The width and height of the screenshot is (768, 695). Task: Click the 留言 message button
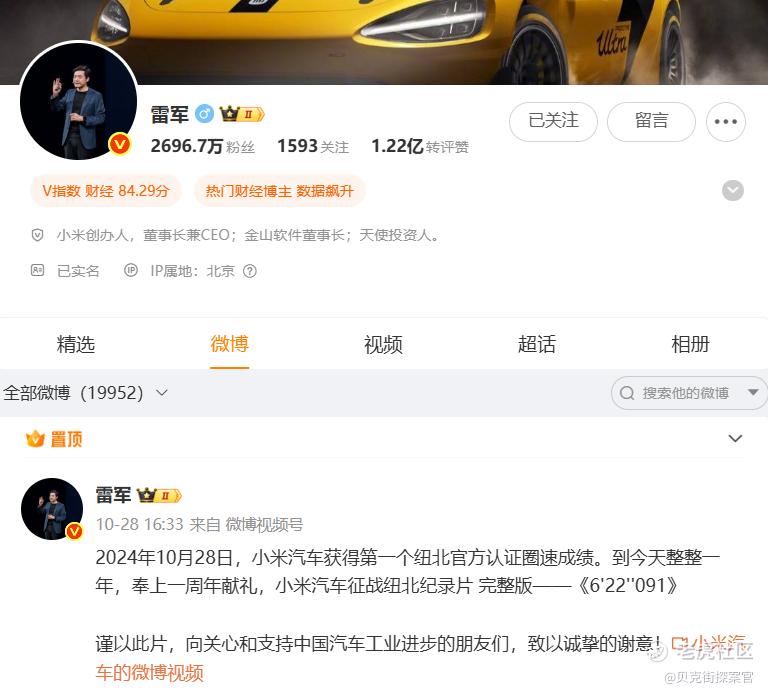pos(651,121)
